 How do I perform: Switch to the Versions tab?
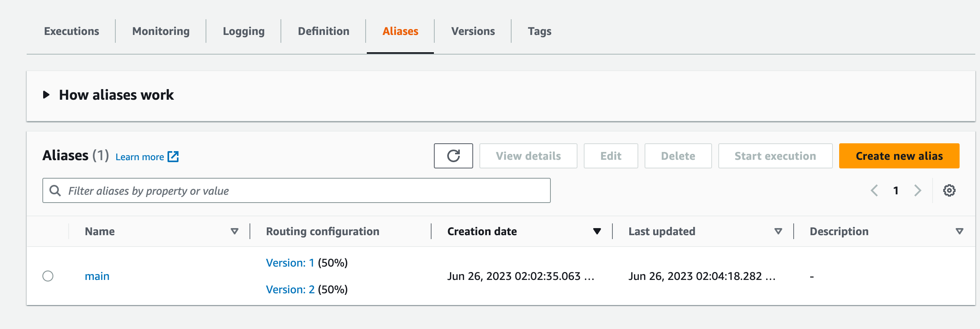(x=473, y=31)
